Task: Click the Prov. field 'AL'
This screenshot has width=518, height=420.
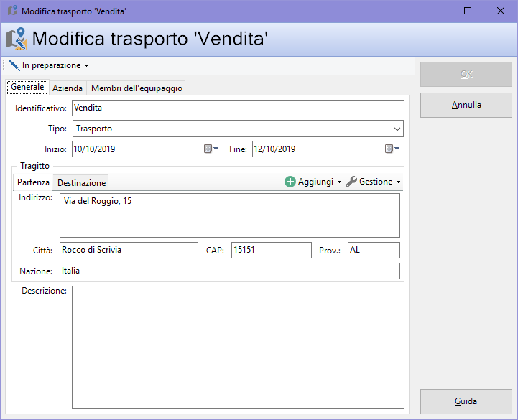Action: coord(374,250)
